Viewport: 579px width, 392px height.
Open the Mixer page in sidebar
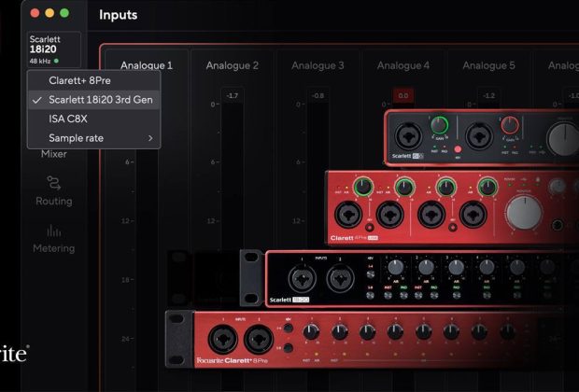pos(54,154)
